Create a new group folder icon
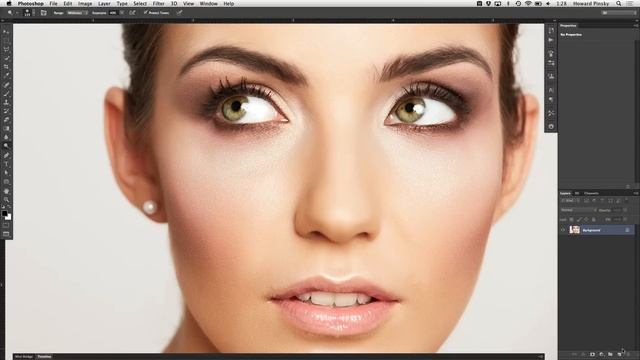Screen dimensions: 640x360 click(610, 354)
